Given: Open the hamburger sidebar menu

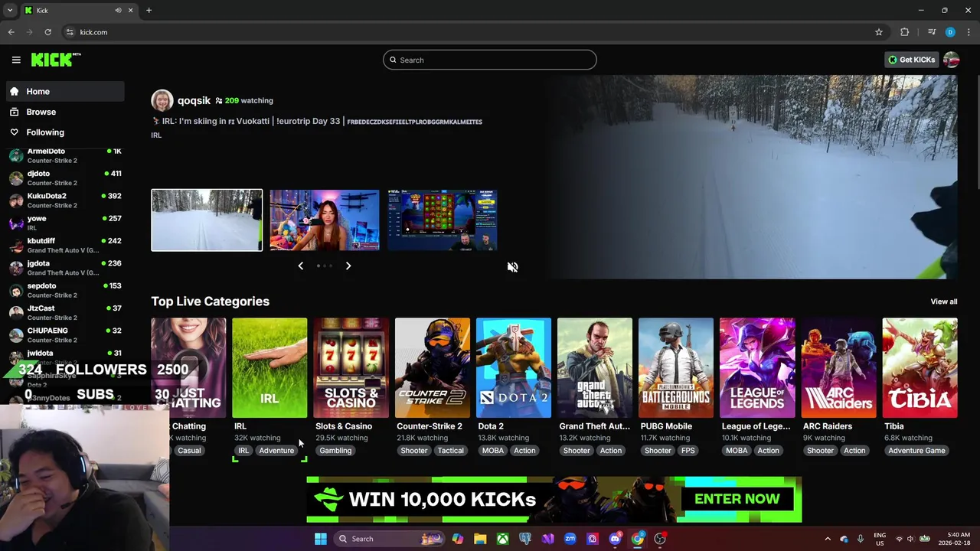Looking at the screenshot, I should [16, 60].
